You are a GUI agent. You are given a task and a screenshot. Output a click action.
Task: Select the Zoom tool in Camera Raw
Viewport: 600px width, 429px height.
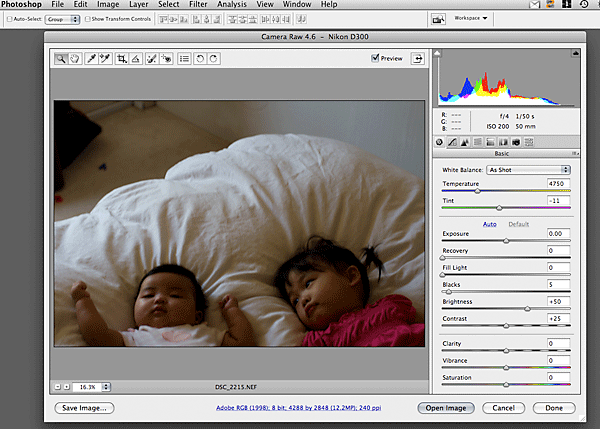point(60,59)
